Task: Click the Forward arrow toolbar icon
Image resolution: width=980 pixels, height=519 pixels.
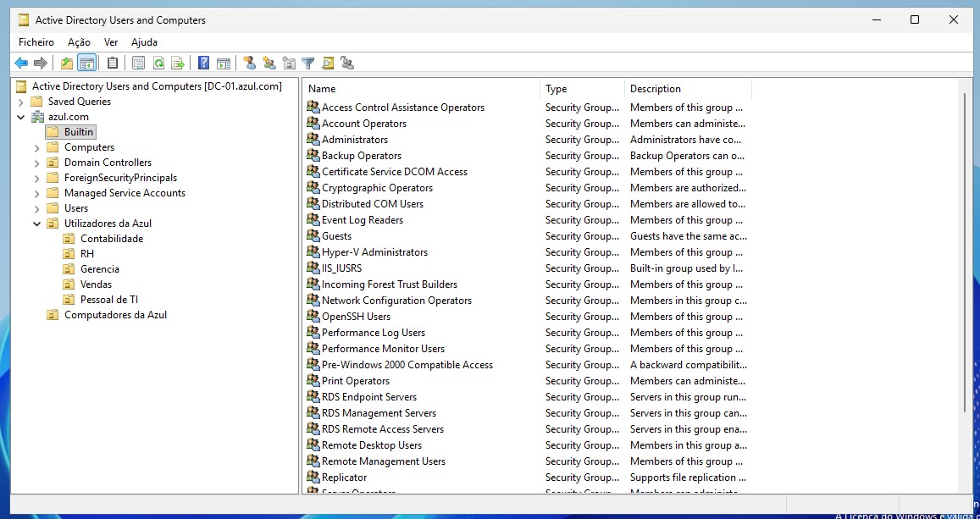Action: pos(41,63)
